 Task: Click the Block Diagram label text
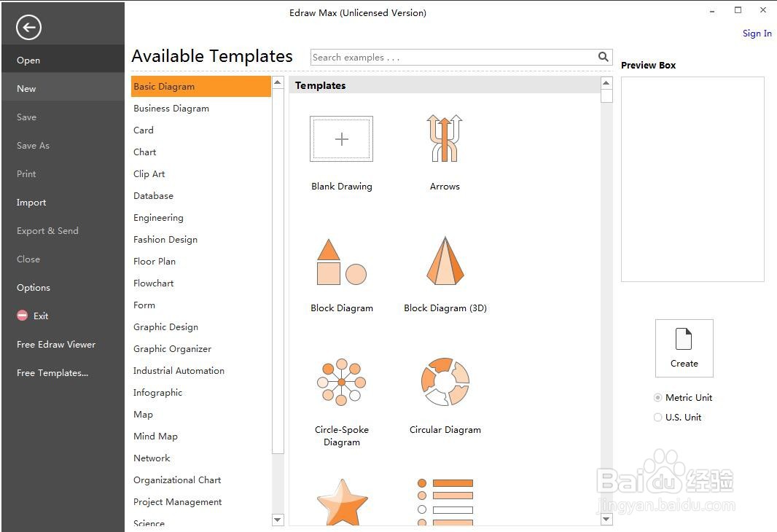tap(341, 308)
